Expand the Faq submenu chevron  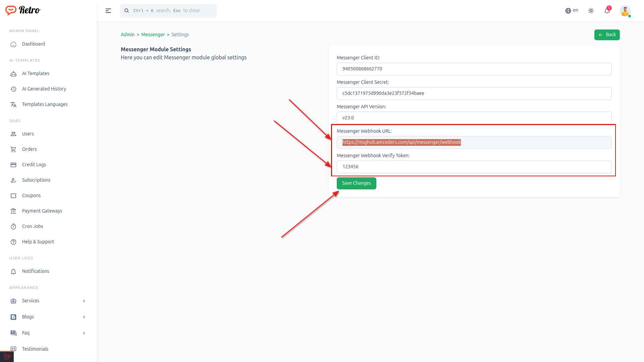point(84,333)
